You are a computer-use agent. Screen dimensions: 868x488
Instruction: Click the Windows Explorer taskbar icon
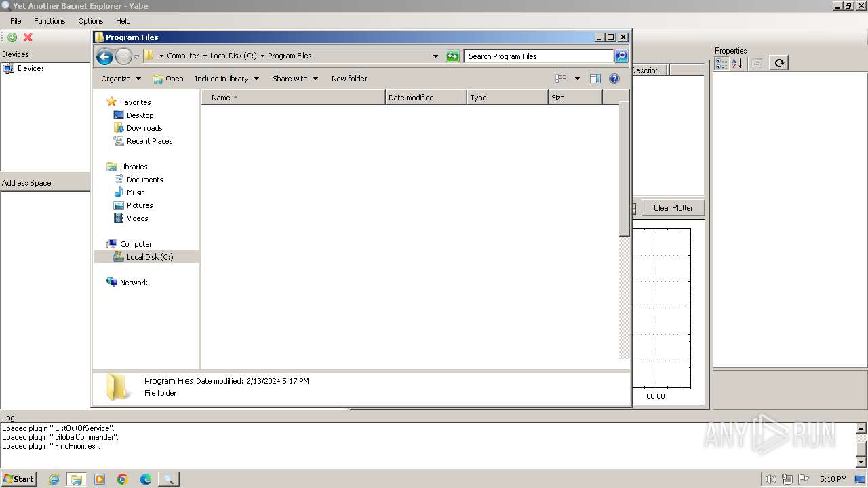(x=77, y=479)
